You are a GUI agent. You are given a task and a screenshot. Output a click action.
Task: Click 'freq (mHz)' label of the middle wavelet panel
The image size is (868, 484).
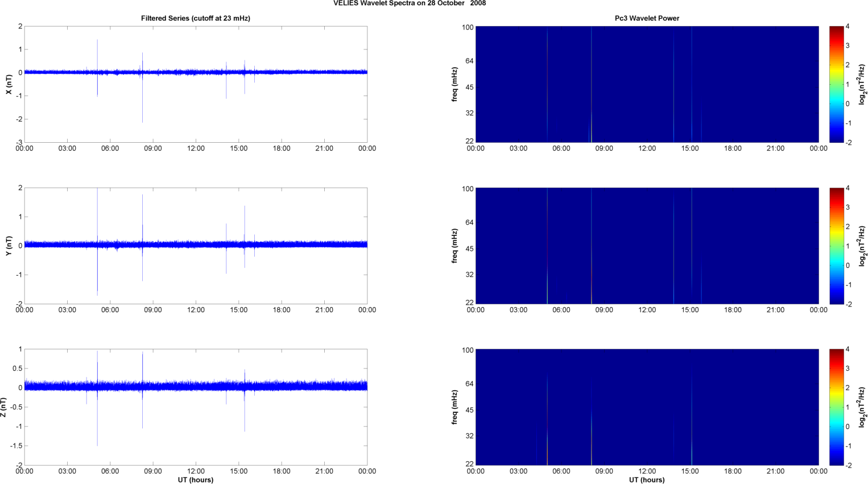(455, 246)
